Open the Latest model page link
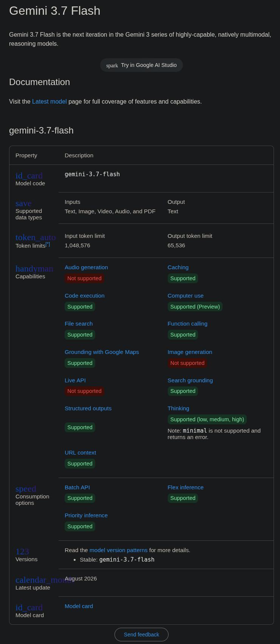This screenshot has height=644, width=280. [50, 102]
